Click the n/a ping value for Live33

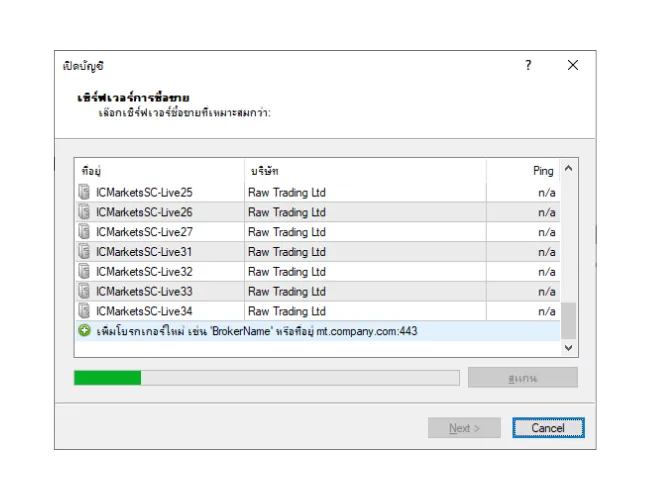pyautogui.click(x=547, y=291)
